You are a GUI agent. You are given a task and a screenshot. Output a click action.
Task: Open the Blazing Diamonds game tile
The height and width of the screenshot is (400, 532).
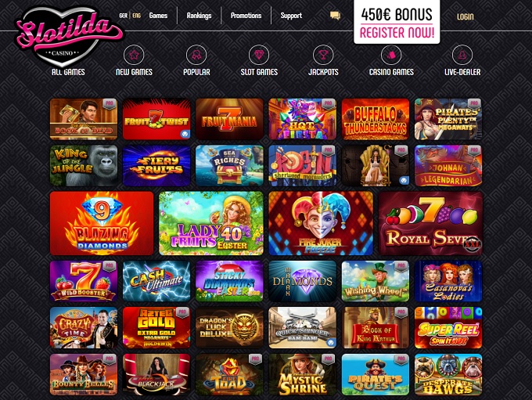(102, 223)
